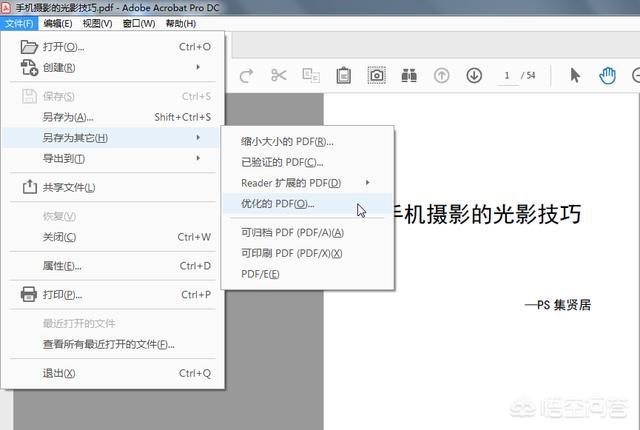Click the copy text icon in toolbar
Image resolution: width=640 pixels, height=430 pixels.
[311, 75]
